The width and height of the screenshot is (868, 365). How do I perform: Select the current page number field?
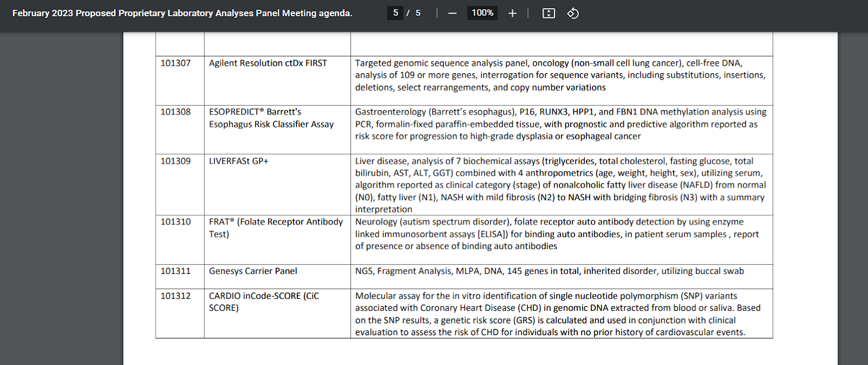[395, 13]
